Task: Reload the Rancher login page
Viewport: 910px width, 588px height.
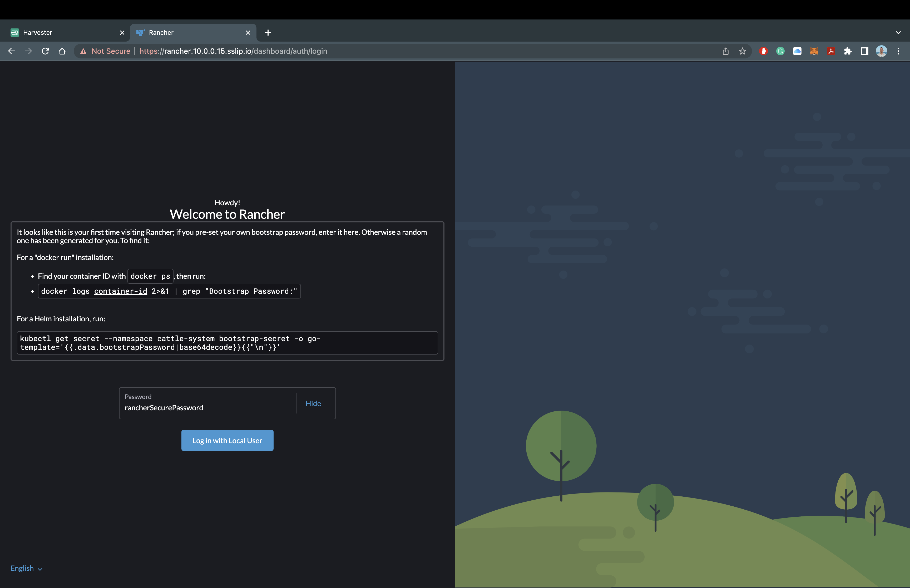Action: (x=45, y=51)
